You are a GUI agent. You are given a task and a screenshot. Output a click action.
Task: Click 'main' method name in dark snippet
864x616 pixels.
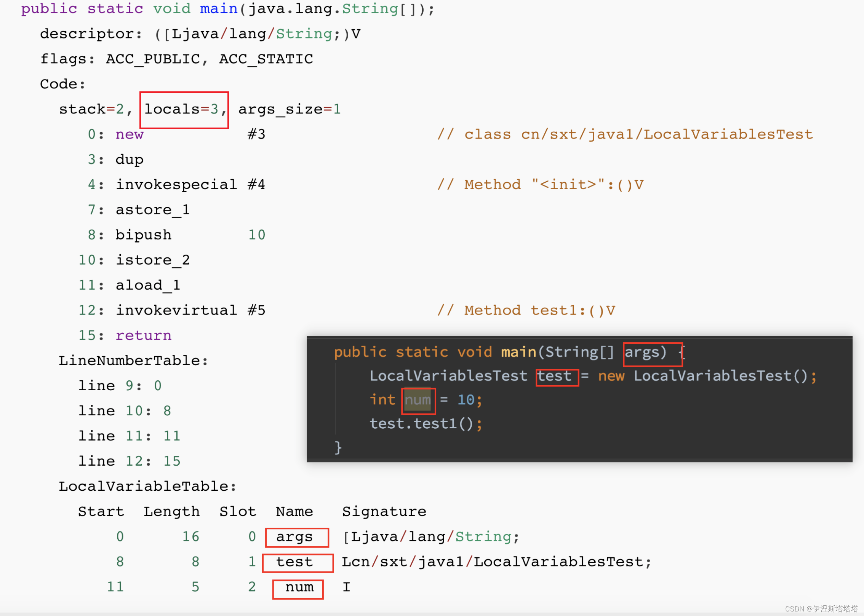(x=518, y=352)
